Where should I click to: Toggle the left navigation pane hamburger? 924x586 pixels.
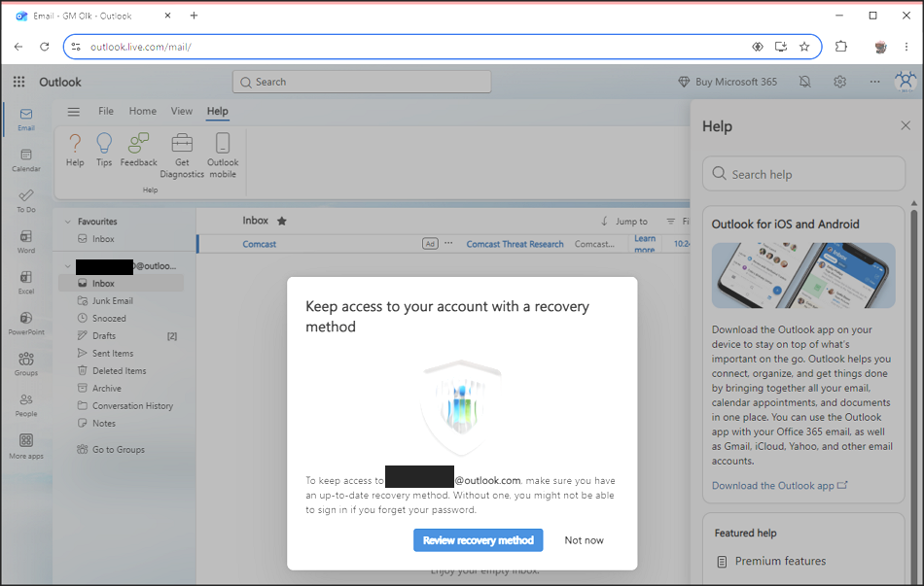[74, 112]
